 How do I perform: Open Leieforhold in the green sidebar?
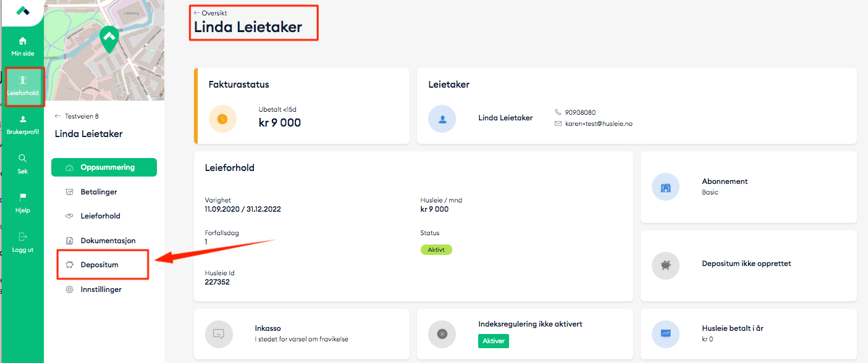click(23, 80)
